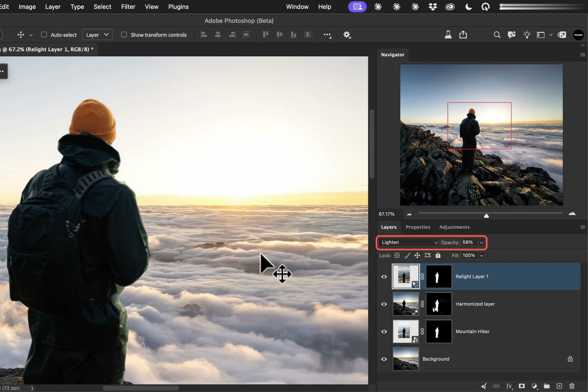Toggle lock all padlock icon
588x392 pixels.
point(438,255)
